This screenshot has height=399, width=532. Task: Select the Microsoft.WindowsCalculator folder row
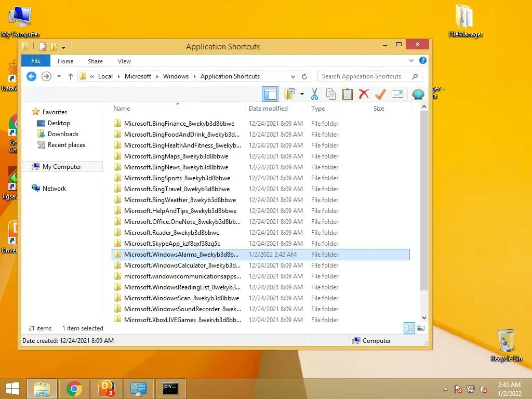(261, 265)
